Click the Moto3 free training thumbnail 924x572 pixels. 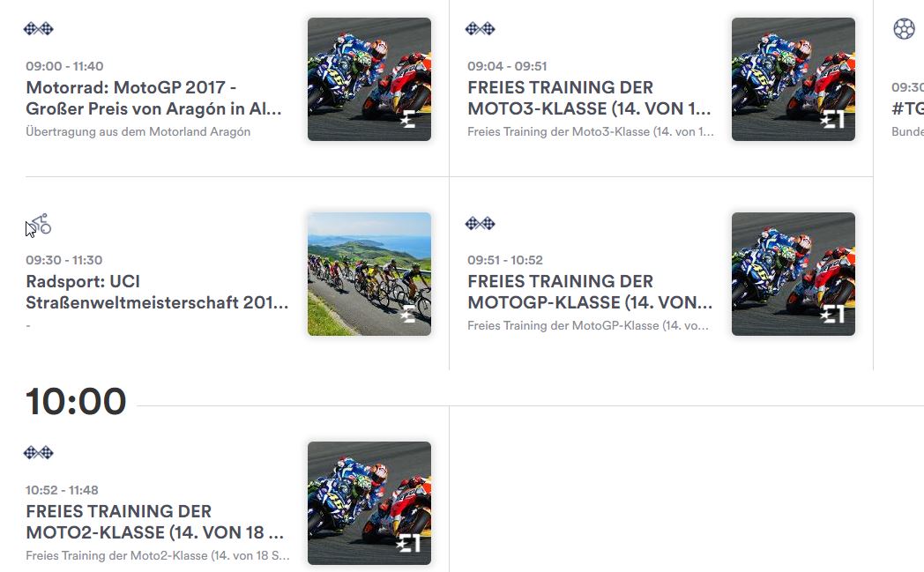pos(794,79)
